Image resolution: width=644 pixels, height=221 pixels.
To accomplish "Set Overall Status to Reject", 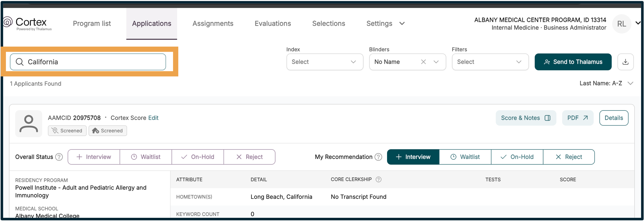I will 249,157.
